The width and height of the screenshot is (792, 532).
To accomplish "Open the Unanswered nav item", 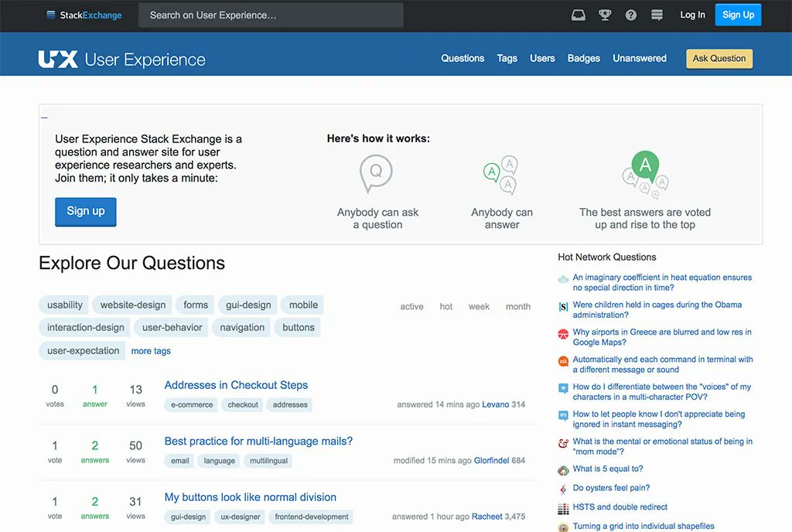I will pyautogui.click(x=640, y=58).
